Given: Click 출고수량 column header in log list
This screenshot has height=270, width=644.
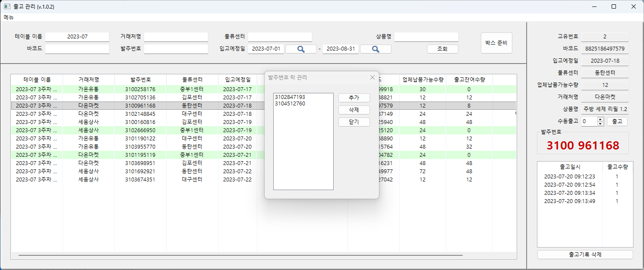Looking at the screenshot, I should tap(617, 166).
